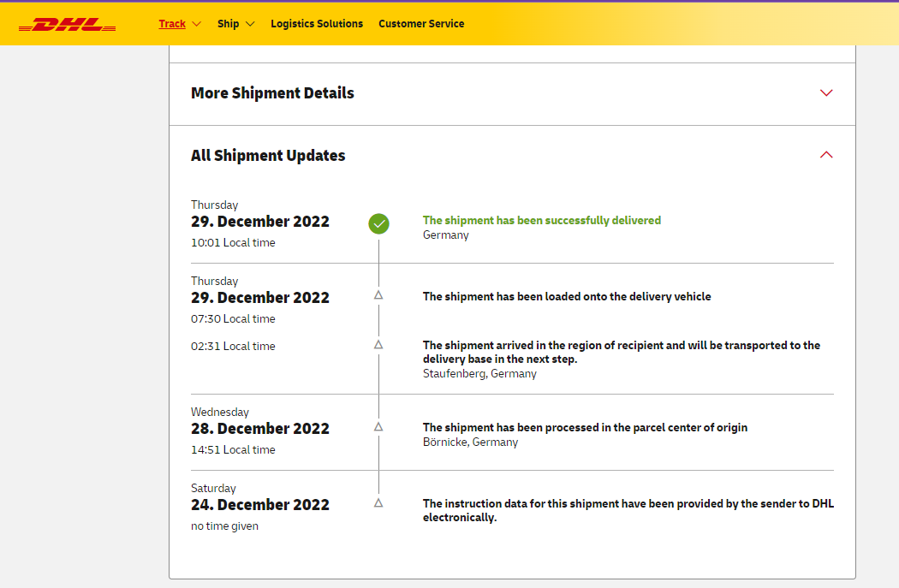The image size is (899, 588).
Task: Click the Staufenberg, Germany location text
Action: (x=479, y=374)
